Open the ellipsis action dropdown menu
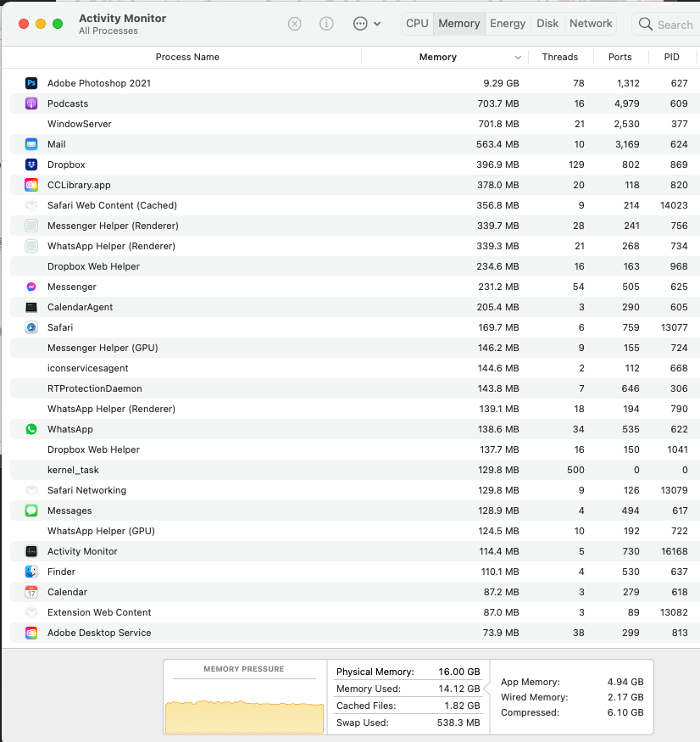Viewport: 700px width, 742px height. coord(360,24)
